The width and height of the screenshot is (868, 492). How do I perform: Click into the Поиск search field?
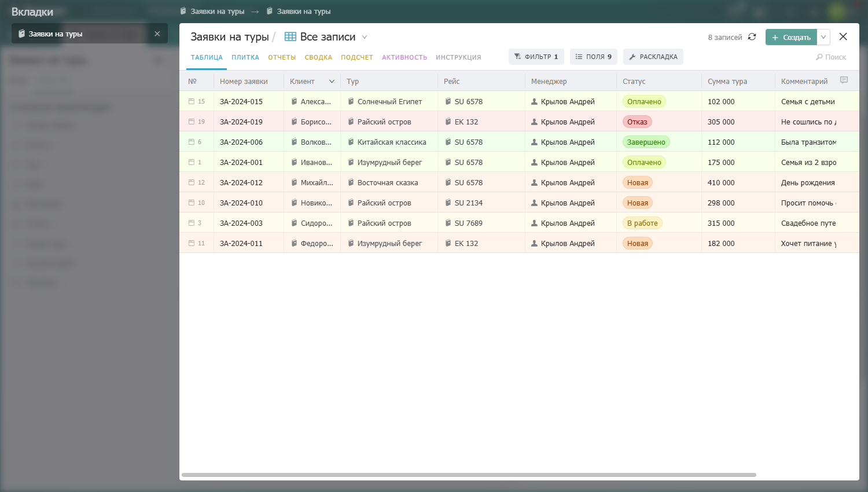832,57
